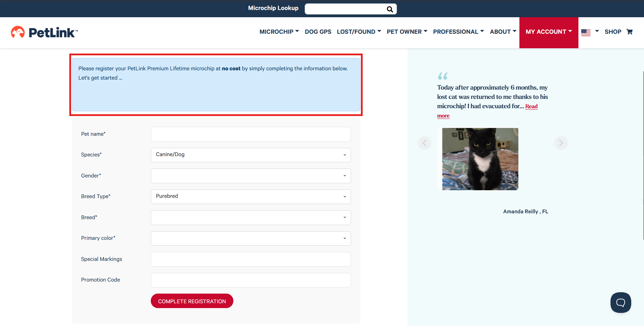
Task: Open the chat support bubble
Action: point(621,303)
